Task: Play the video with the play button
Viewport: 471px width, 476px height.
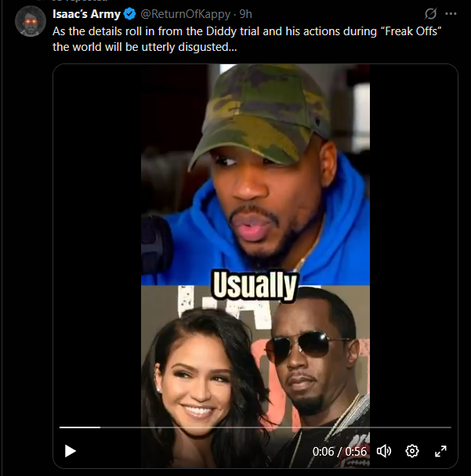Action: point(71,451)
